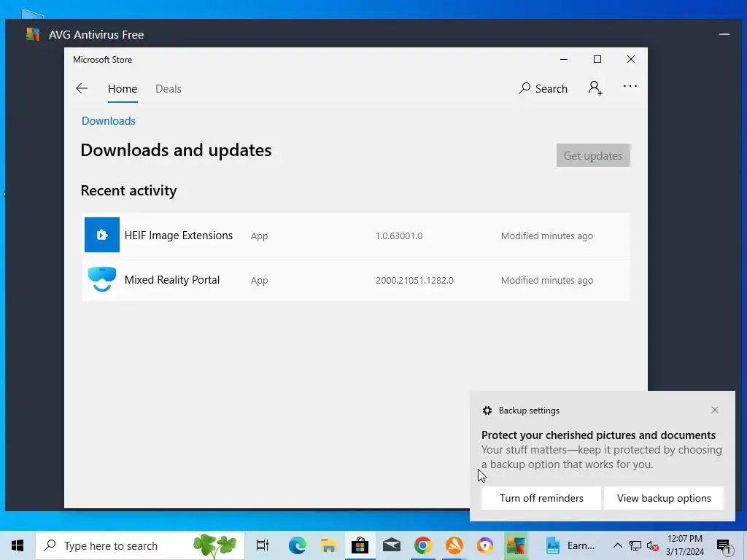Viewport: 747px width, 560px height.
Task: Open the Deals tab
Action: tap(169, 89)
